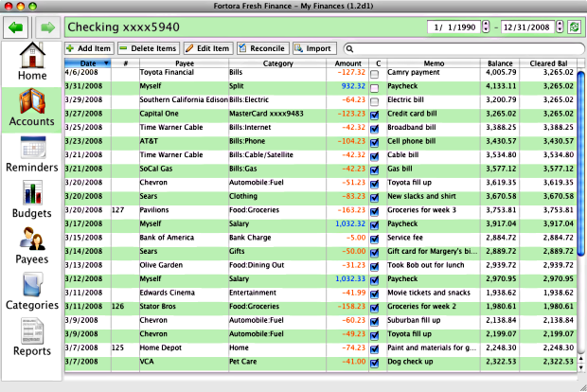The height and width of the screenshot is (392, 587).
Task: Click the end date field 12/31/2008
Action: click(x=526, y=27)
